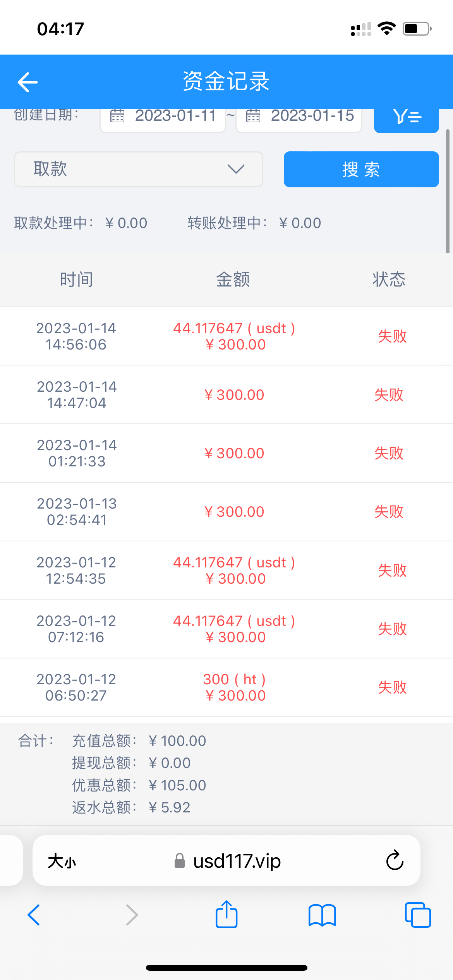Select the 14:56:06 withdrawal record
The width and height of the screenshot is (453, 980).
pos(226,336)
